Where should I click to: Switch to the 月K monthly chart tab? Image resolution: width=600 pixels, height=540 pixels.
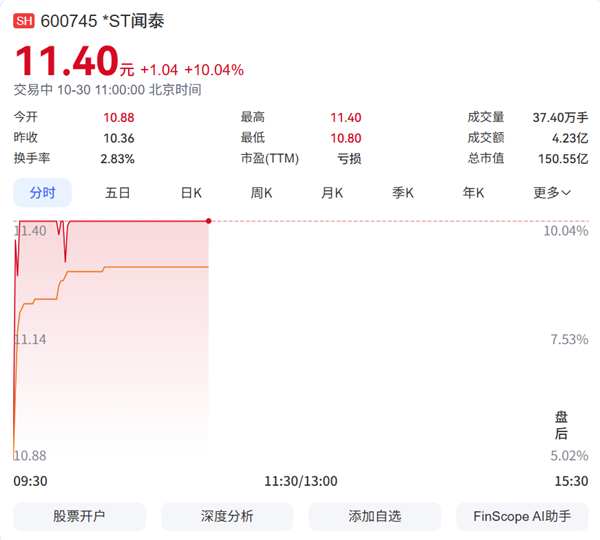point(332,193)
